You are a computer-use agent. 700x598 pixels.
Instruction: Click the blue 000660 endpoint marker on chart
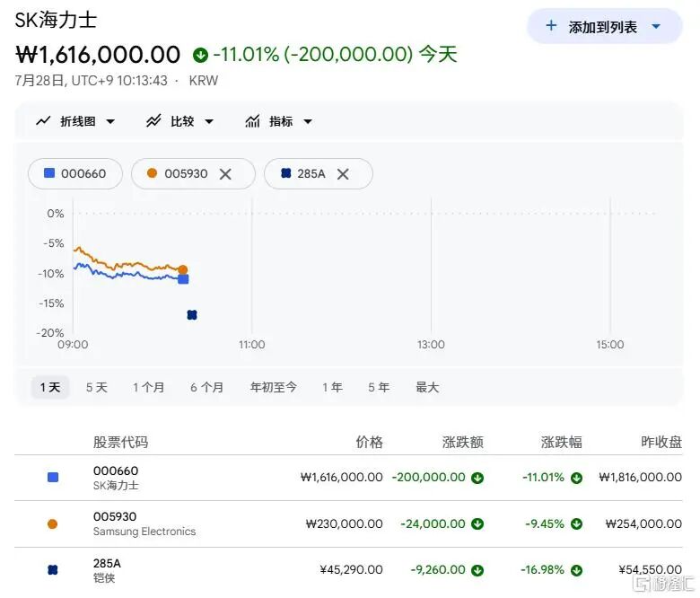point(183,279)
